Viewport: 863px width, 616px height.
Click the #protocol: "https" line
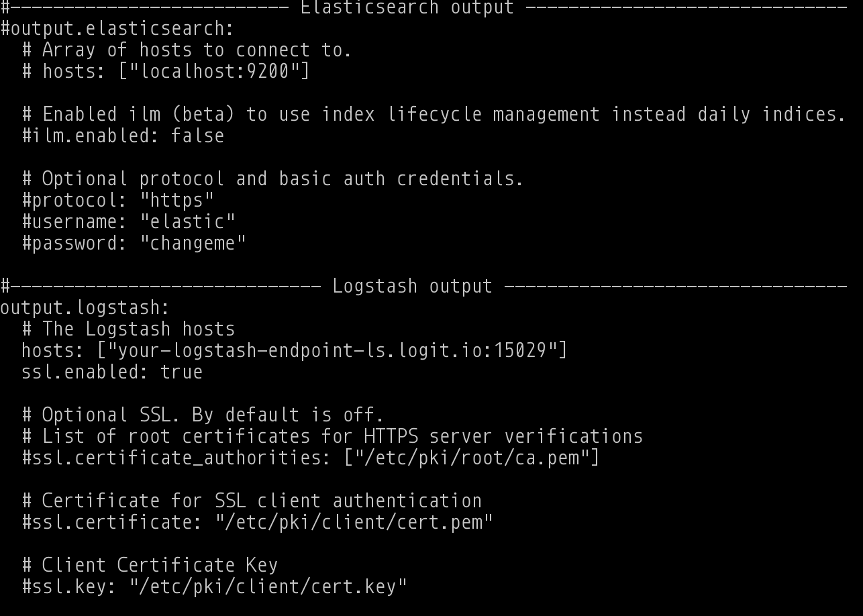(117, 200)
